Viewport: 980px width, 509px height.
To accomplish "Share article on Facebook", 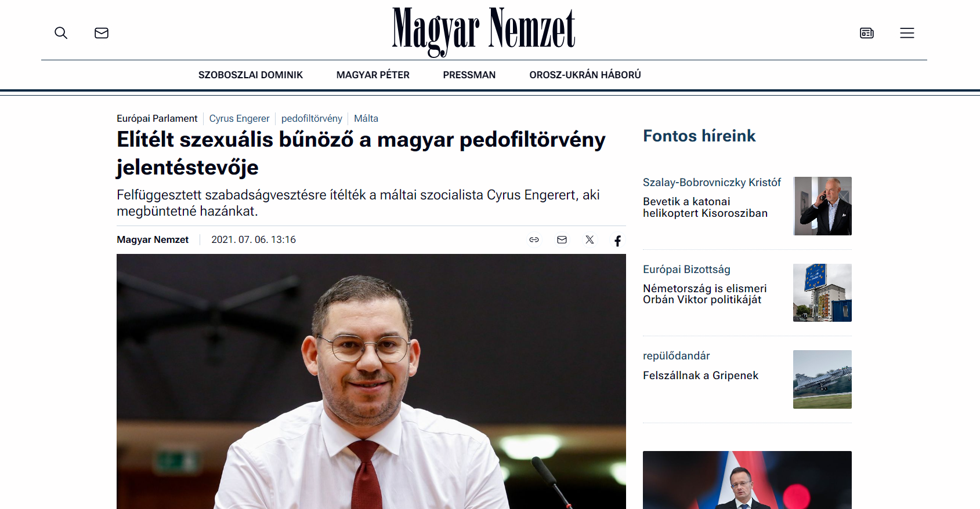I will pyautogui.click(x=617, y=241).
